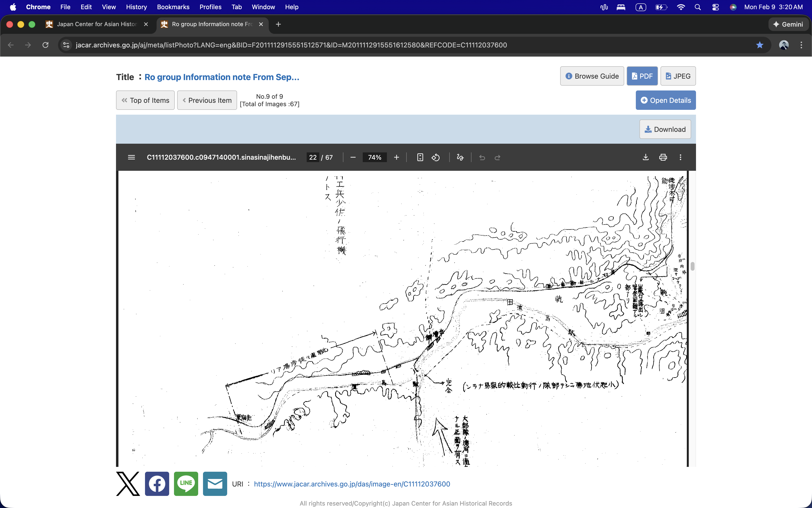Image resolution: width=812 pixels, height=508 pixels.
Task: Open the Window menu
Action: [x=263, y=7]
